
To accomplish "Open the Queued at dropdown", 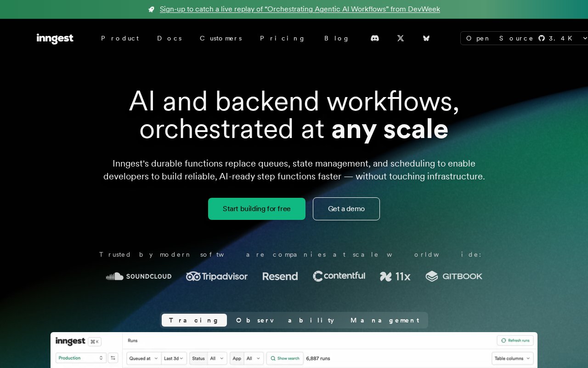I will point(144,358).
